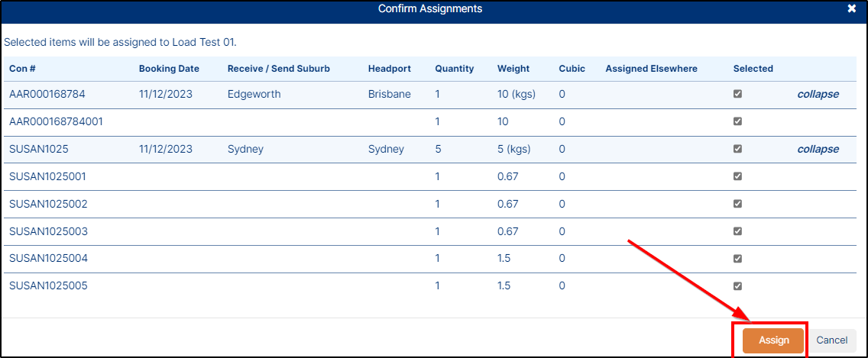Deselect item SUSAN1025004 checkbox
Image resolution: width=868 pixels, height=358 pixels.
tap(737, 259)
